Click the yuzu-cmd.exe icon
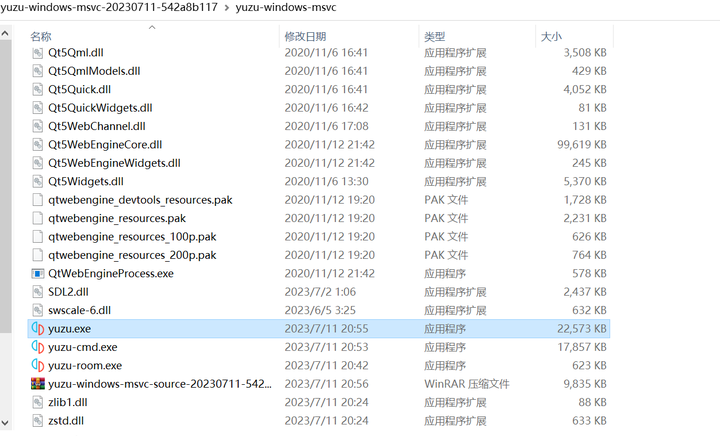720x436 pixels. 38,347
